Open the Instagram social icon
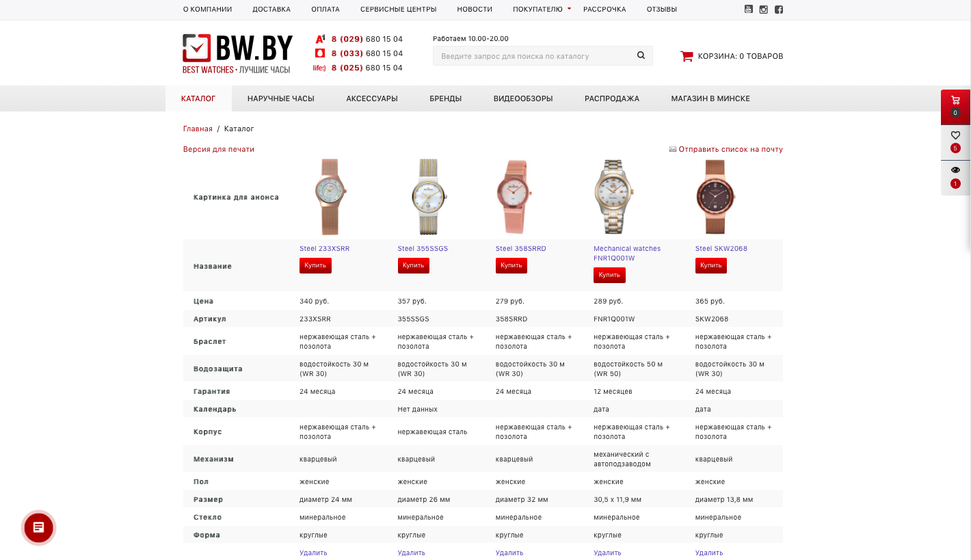The image size is (971, 560). tap(763, 9)
